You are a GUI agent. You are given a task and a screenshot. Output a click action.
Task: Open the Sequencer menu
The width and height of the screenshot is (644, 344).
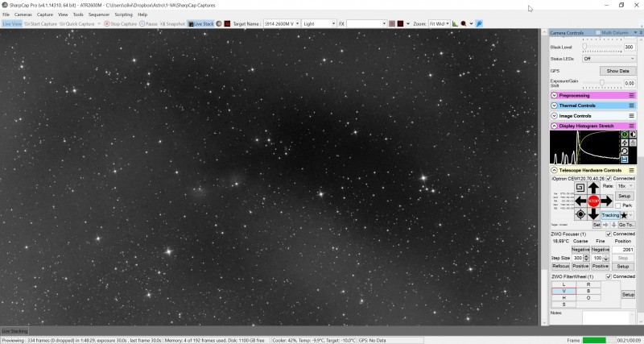(99, 15)
